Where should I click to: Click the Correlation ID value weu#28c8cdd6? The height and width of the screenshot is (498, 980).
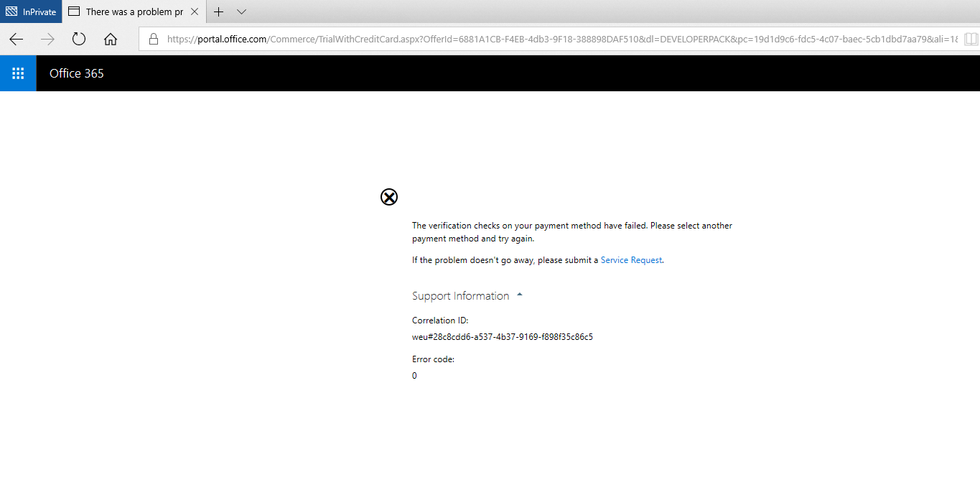point(503,336)
